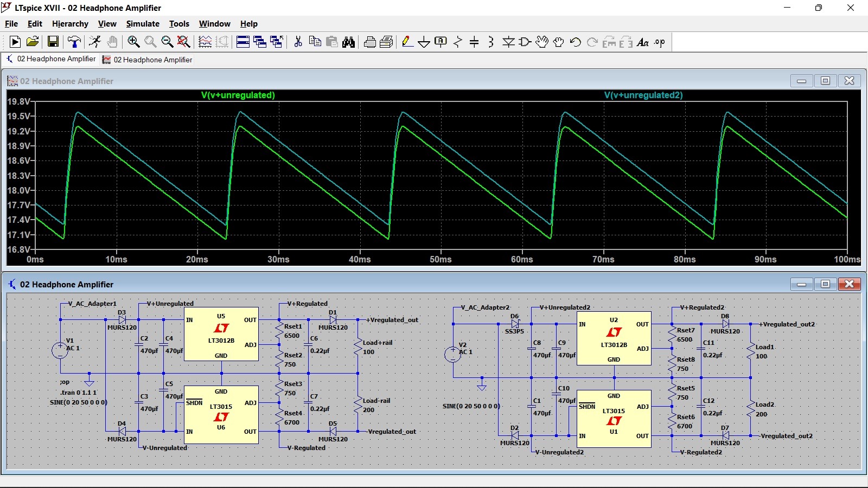Image resolution: width=868 pixels, height=488 pixels.
Task: Click the .op SPICE directive icon
Action: point(660,42)
